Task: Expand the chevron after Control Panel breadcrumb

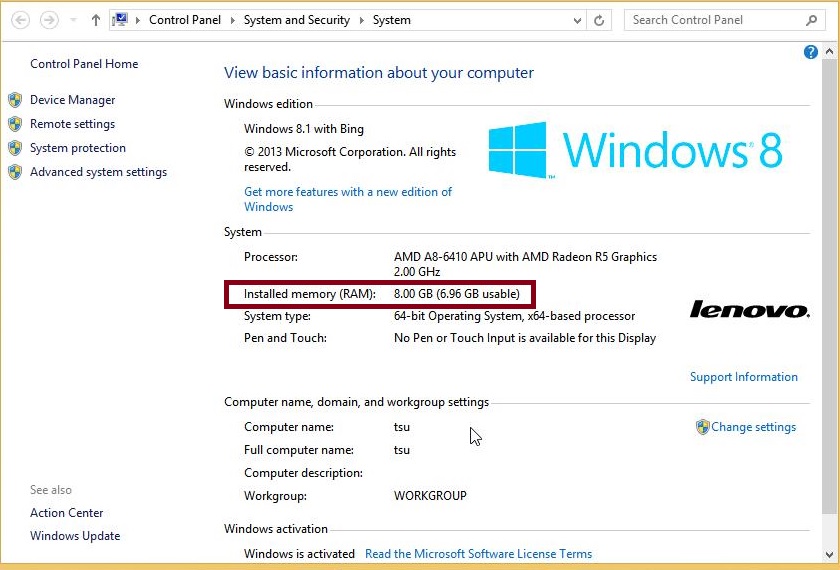Action: pos(232,20)
